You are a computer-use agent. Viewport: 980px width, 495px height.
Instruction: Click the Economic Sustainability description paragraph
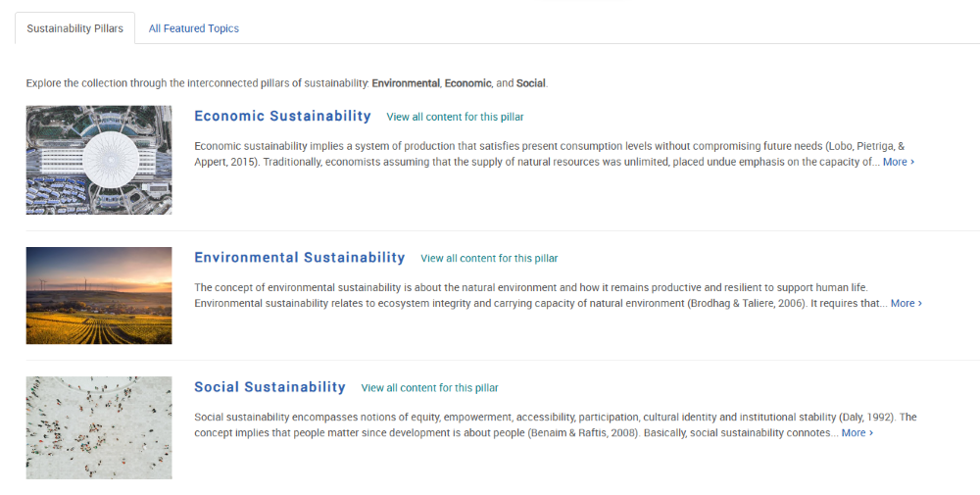[555, 154]
